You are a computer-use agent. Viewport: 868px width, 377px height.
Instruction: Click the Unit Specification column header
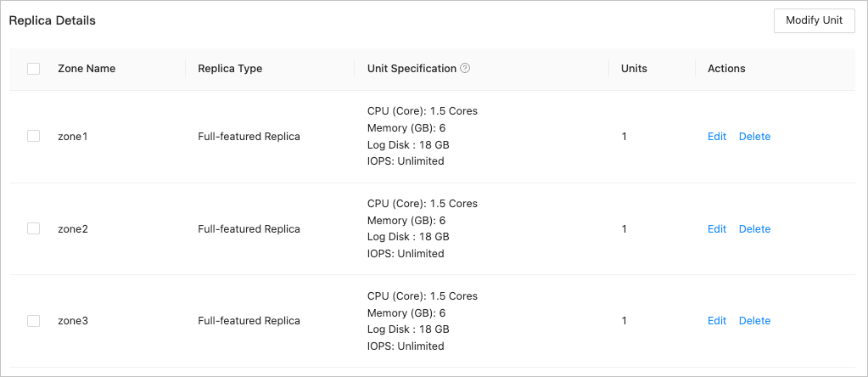(412, 69)
